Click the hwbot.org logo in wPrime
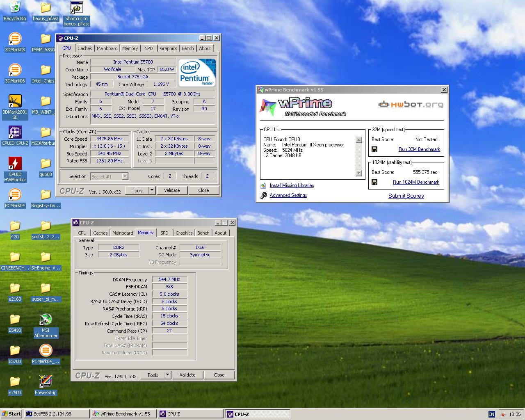The height and width of the screenshot is (420, 525). [x=411, y=105]
